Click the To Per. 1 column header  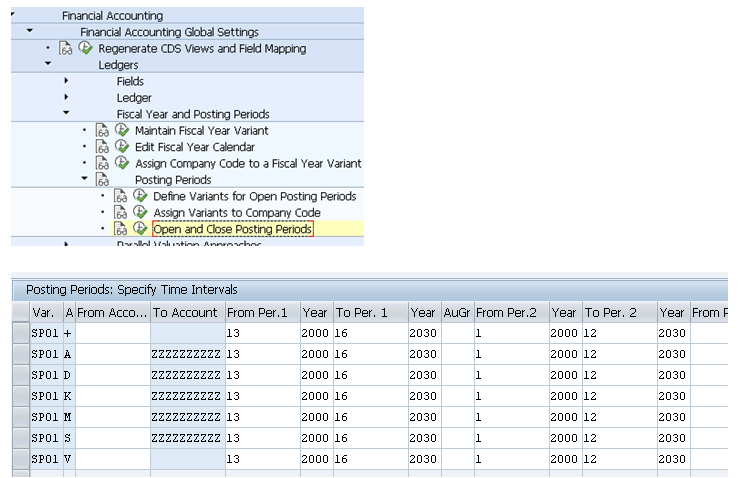pyautogui.click(x=371, y=312)
